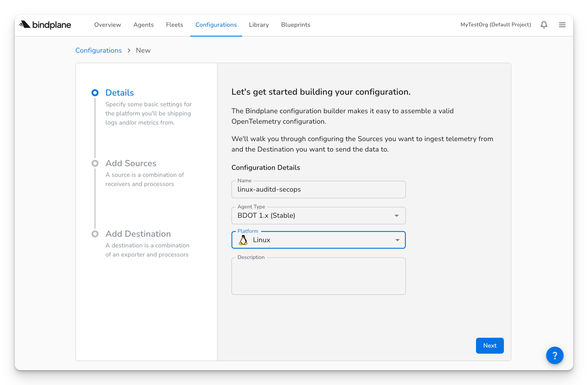Select the Add Destination step circle
Viewport: 588px width, 385px height.
(95, 234)
